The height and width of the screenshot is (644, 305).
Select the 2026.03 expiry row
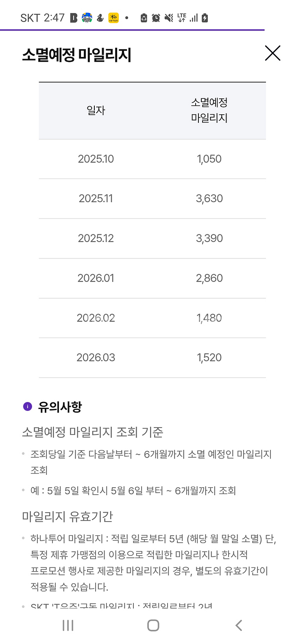152,358
